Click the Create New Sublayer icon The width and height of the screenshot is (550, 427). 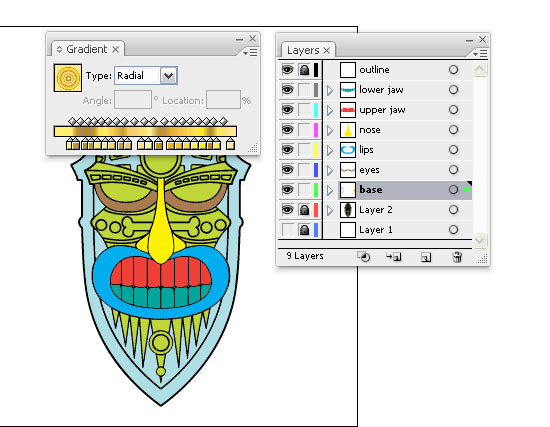393,257
